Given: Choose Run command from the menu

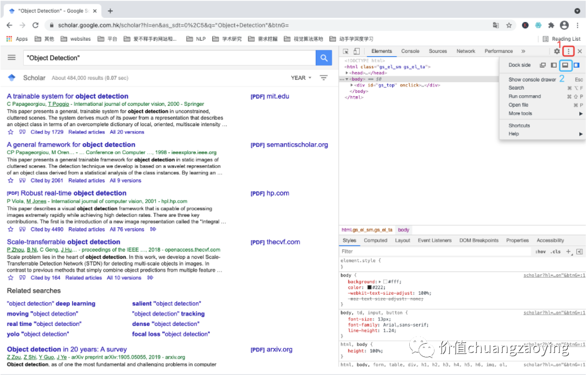Looking at the screenshot, I should (x=545, y=96).
